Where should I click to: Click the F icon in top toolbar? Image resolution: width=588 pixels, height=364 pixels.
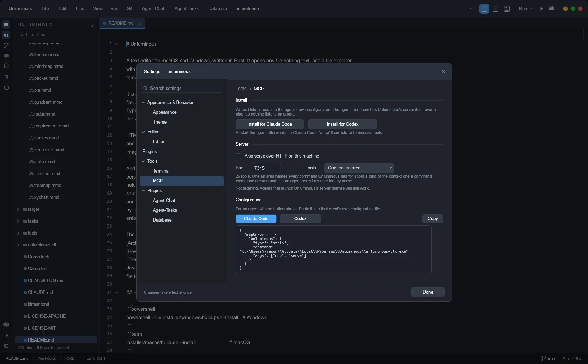[471, 9]
